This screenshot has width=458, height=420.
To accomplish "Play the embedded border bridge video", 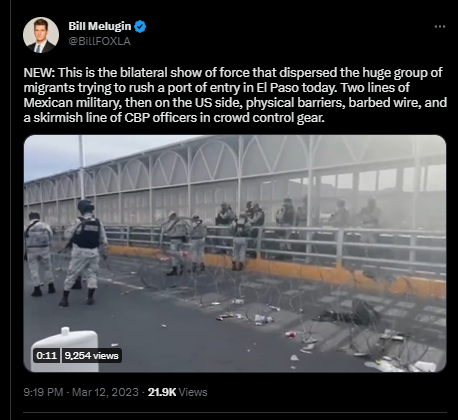I will click(235, 253).
